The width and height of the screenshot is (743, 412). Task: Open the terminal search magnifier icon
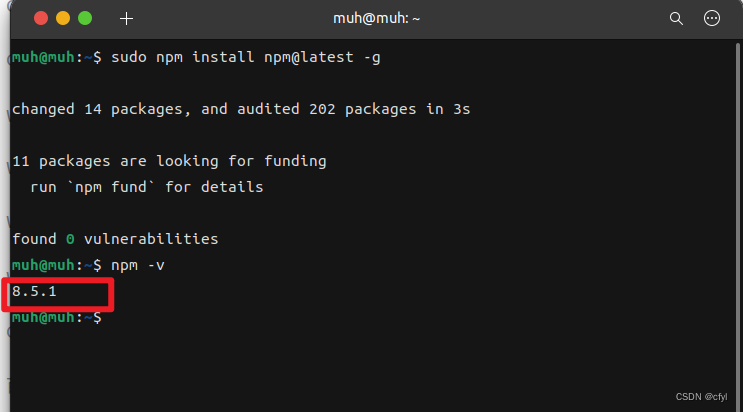pyautogui.click(x=676, y=18)
